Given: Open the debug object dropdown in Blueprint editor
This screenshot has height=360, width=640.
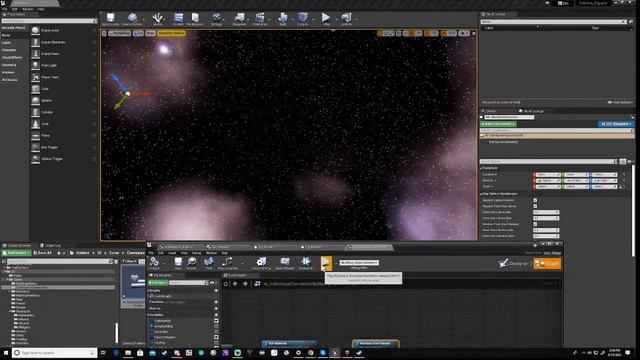Looking at the screenshot, I should pyautogui.click(x=359, y=263).
